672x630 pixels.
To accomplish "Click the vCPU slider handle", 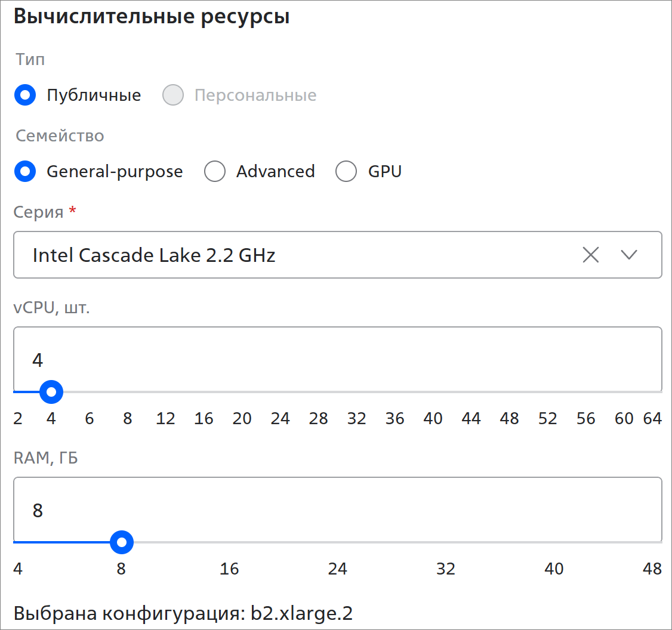I will (51, 392).
